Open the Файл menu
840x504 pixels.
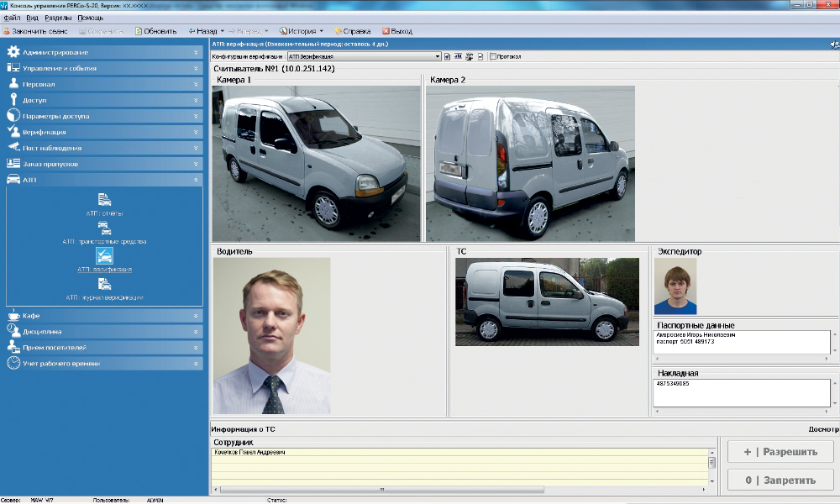tap(12, 18)
